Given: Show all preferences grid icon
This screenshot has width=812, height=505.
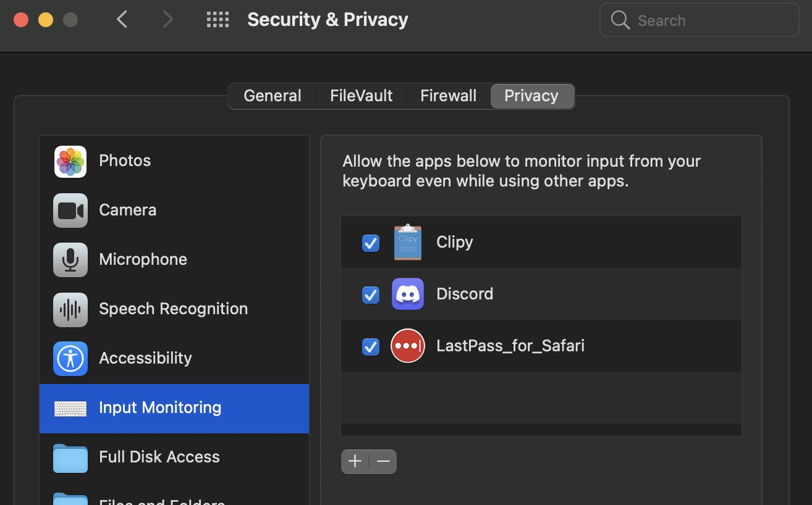Looking at the screenshot, I should tap(218, 20).
